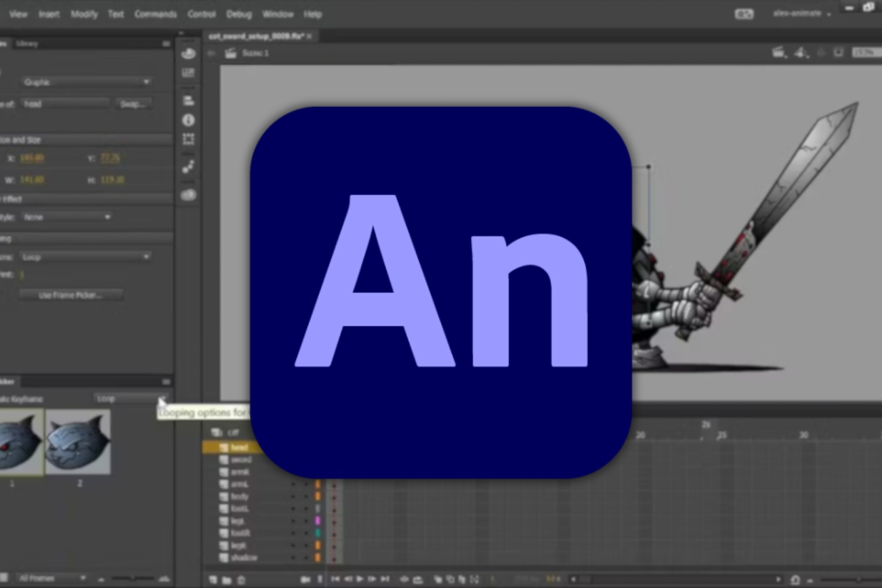
Task: Open the Frame Picker panel options menu
Action: coord(166,382)
